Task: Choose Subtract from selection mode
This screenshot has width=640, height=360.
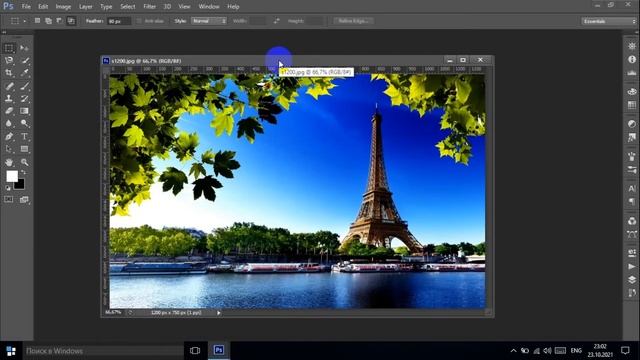Action: (59, 21)
